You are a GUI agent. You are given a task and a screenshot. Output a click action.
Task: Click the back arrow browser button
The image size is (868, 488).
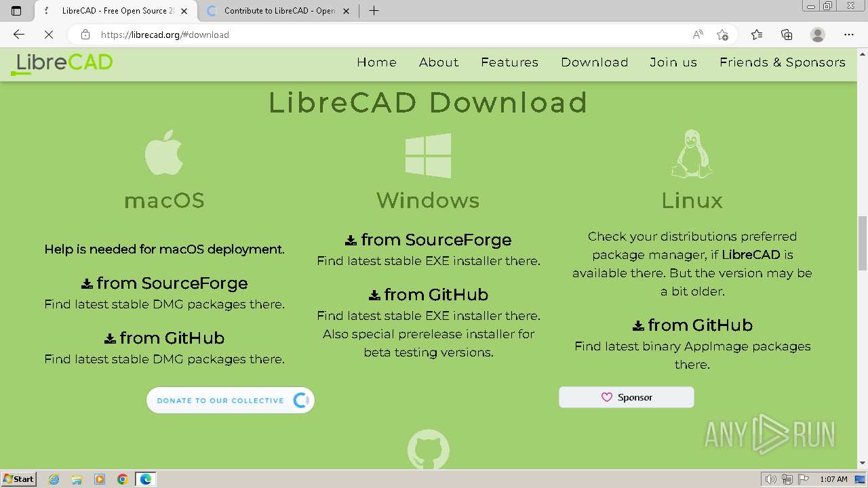[19, 35]
